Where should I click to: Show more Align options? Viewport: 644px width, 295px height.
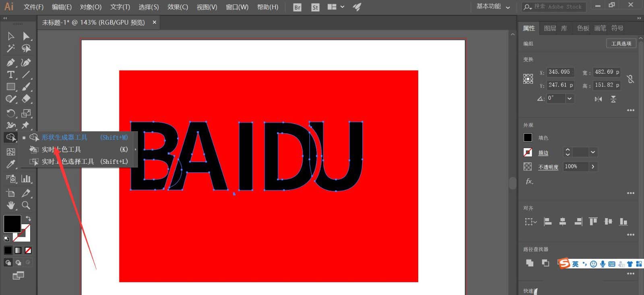(x=631, y=235)
